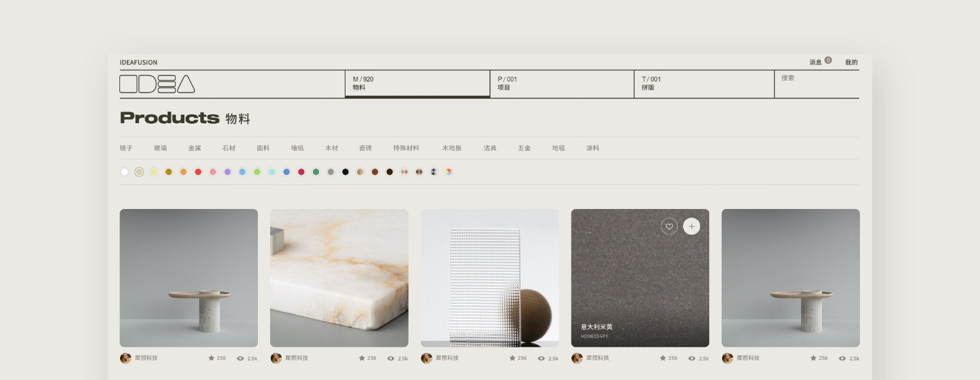Click the plus add icon on 意大利米黄 card
The height and width of the screenshot is (380, 980).
click(692, 227)
